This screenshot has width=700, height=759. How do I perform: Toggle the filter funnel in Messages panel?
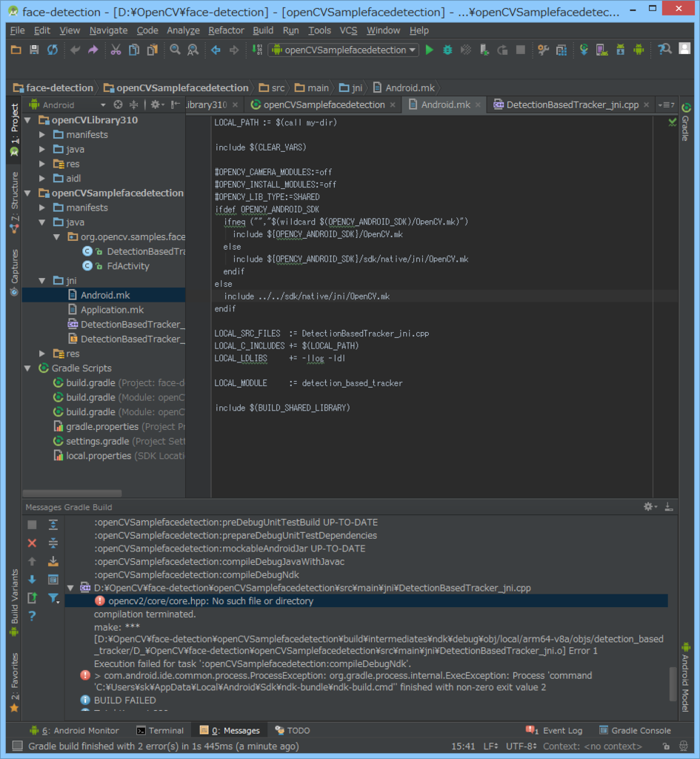point(53,598)
